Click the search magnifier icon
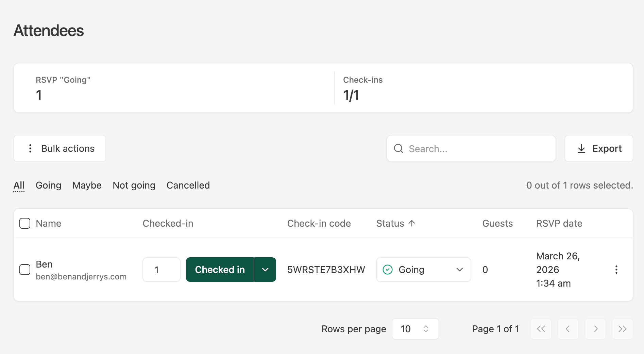Viewport: 644px width, 354px height. click(398, 148)
